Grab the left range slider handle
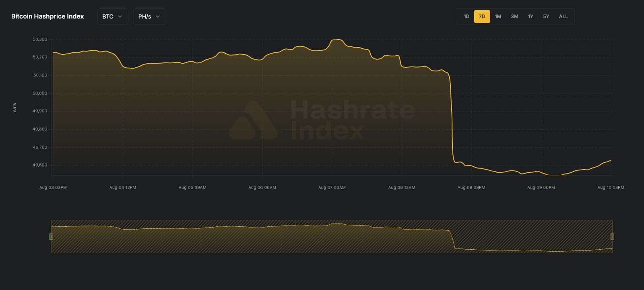The height and width of the screenshot is (290, 644). [51, 237]
